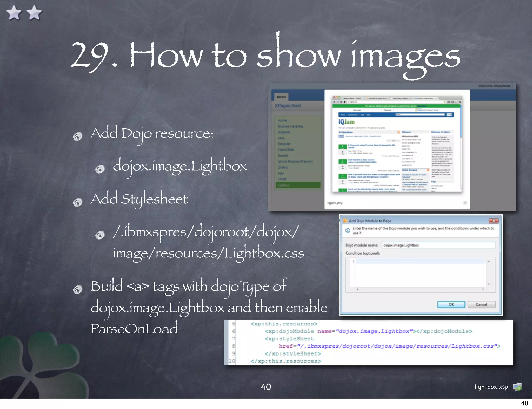Click the lightbox.xsp label text

click(x=491, y=387)
